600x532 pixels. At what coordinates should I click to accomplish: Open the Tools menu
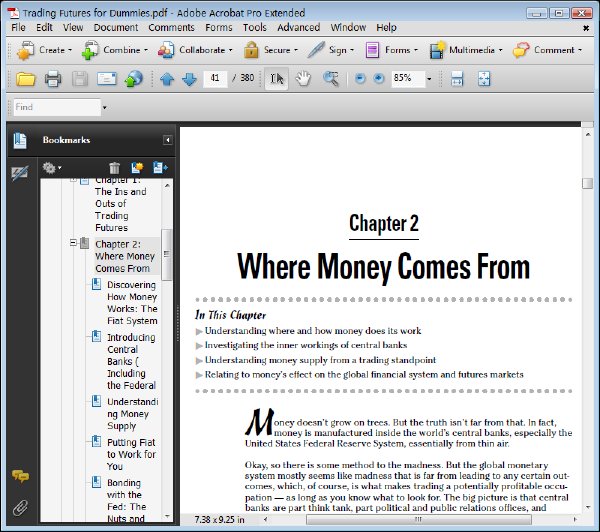pyautogui.click(x=254, y=28)
